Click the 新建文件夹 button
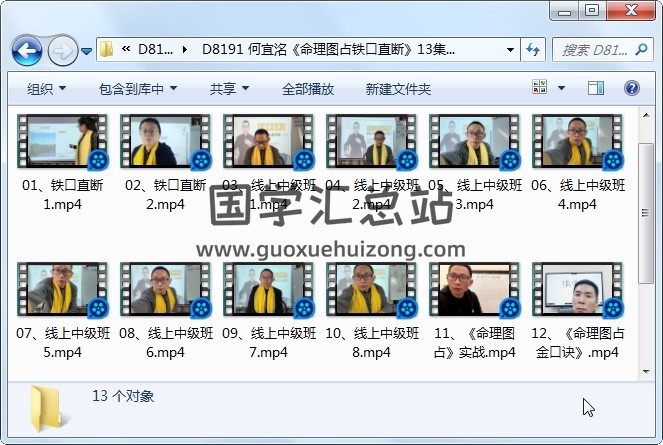 398,89
